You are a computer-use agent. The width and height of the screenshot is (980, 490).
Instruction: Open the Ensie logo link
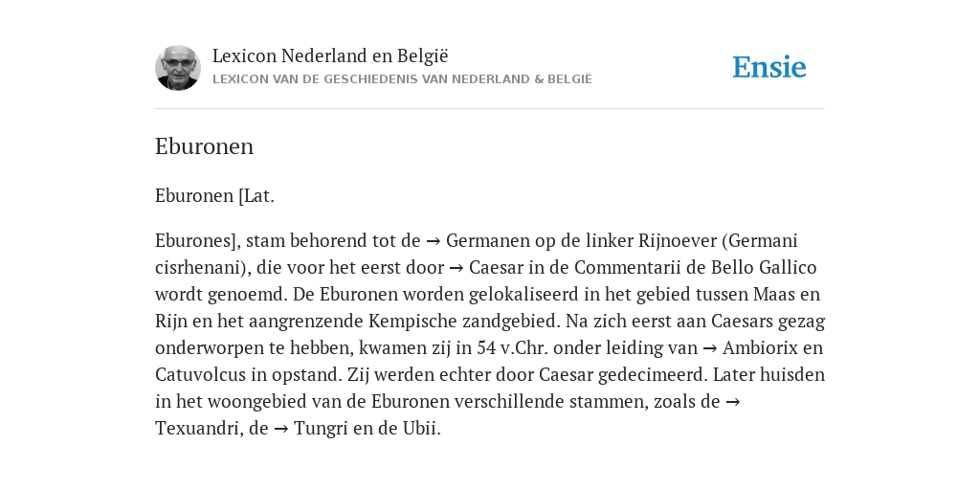click(768, 67)
